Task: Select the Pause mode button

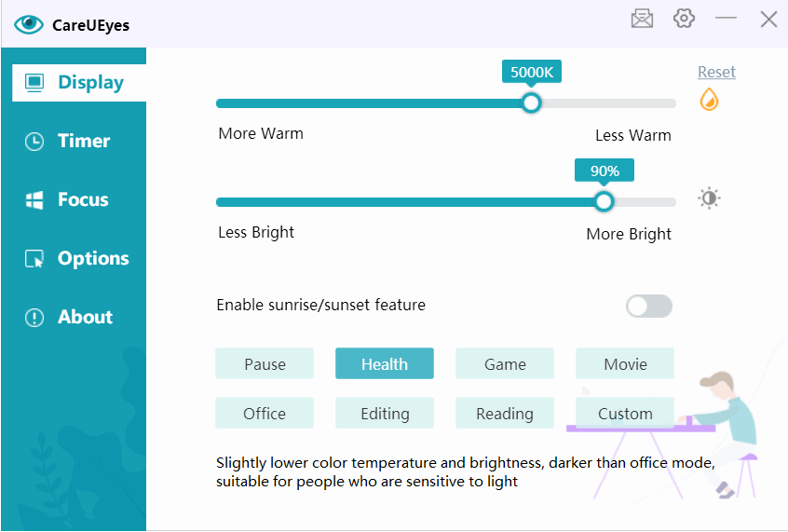Action: pos(265,363)
